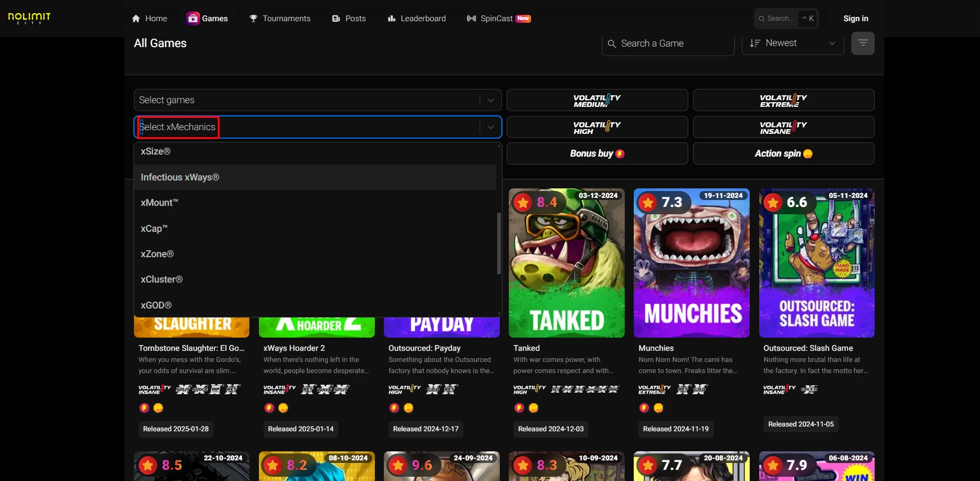Viewport: 980px width, 481px height.
Task: Open the Posts section
Action: [349, 19]
